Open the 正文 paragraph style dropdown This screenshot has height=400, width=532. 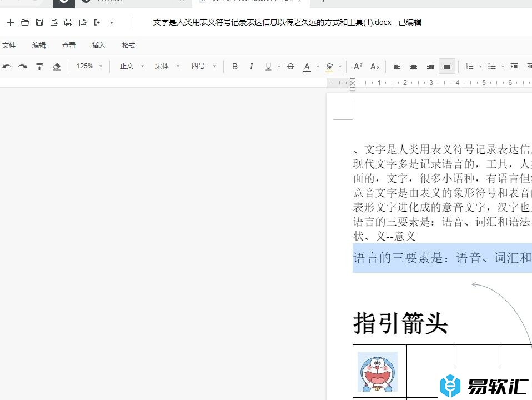(132, 66)
